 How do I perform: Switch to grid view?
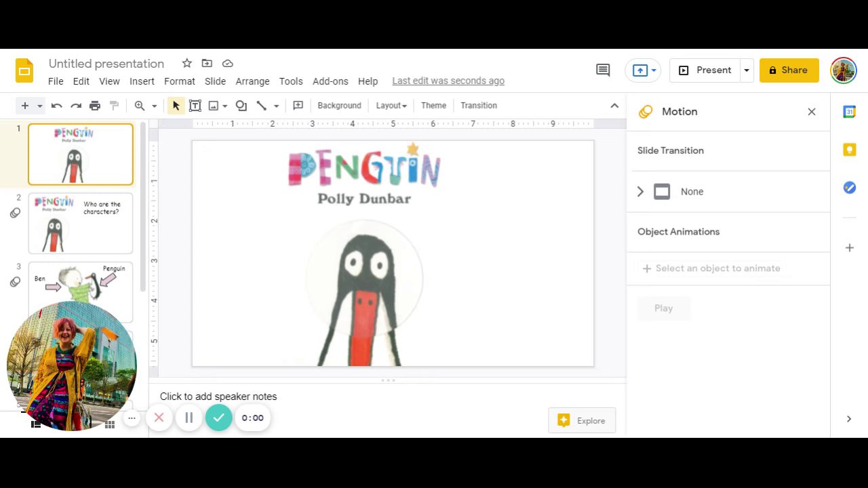(x=110, y=425)
